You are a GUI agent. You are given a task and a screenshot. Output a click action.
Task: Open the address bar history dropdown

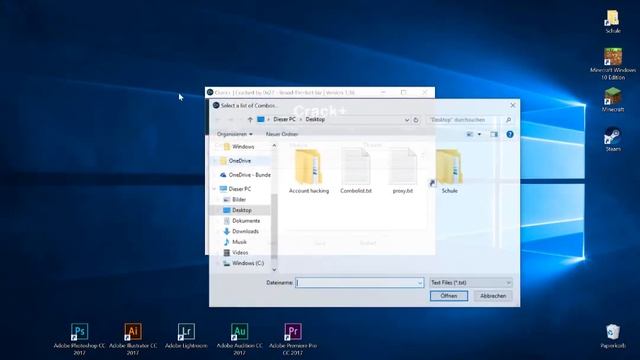(x=407, y=120)
